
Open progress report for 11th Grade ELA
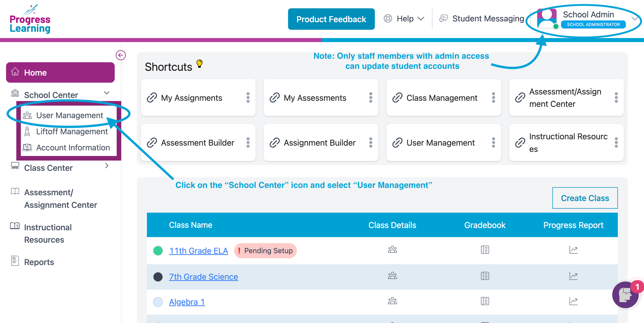[x=574, y=250]
